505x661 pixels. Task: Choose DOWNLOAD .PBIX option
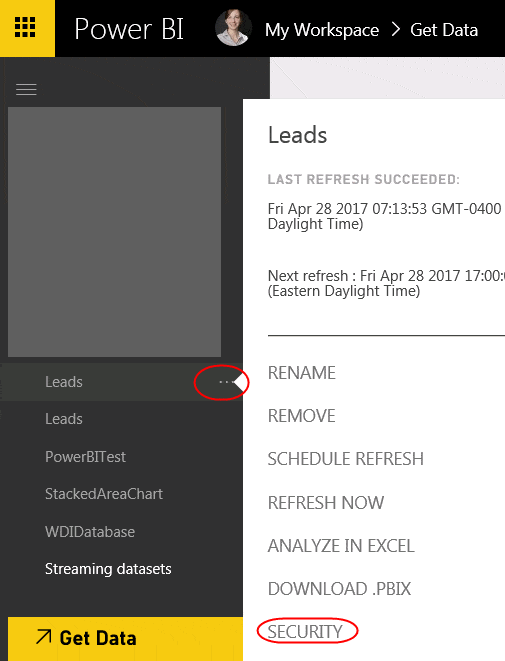click(339, 589)
